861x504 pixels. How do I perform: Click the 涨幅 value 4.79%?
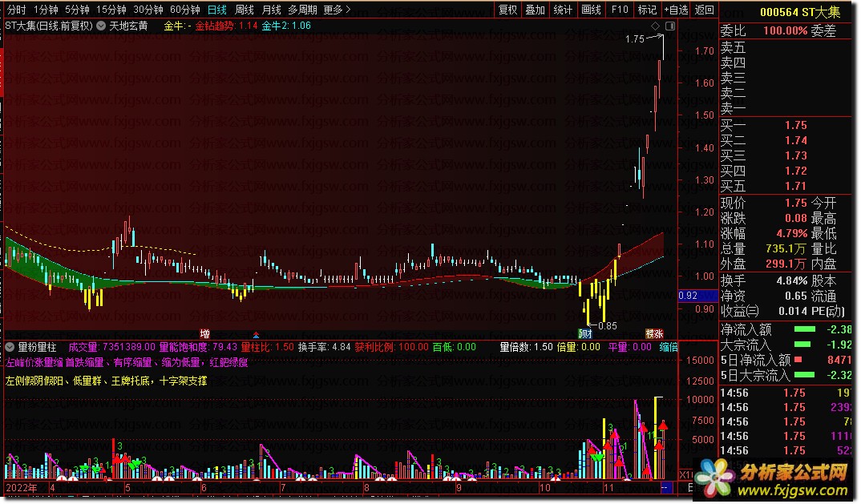click(791, 233)
